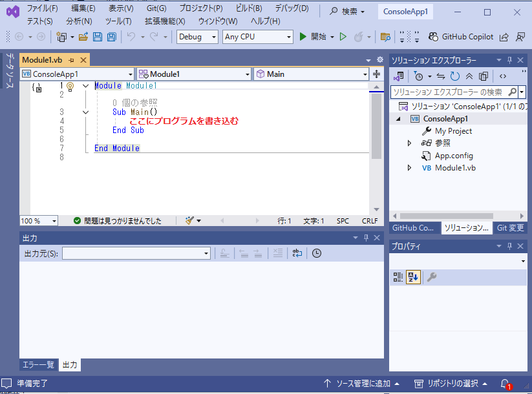This screenshot has height=394, width=532.
Task: Toggle categorized view in Properties panel
Action: (x=398, y=277)
